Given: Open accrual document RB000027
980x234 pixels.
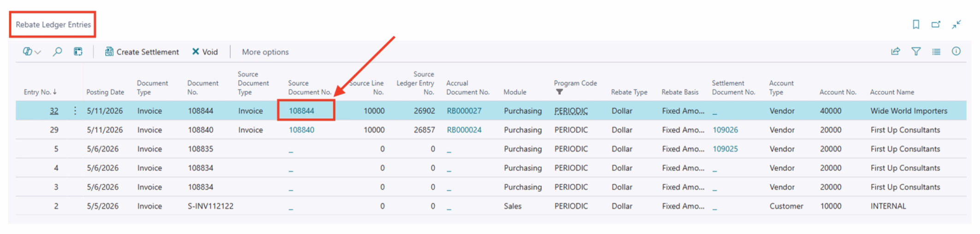Looking at the screenshot, I should pyautogui.click(x=464, y=111).
